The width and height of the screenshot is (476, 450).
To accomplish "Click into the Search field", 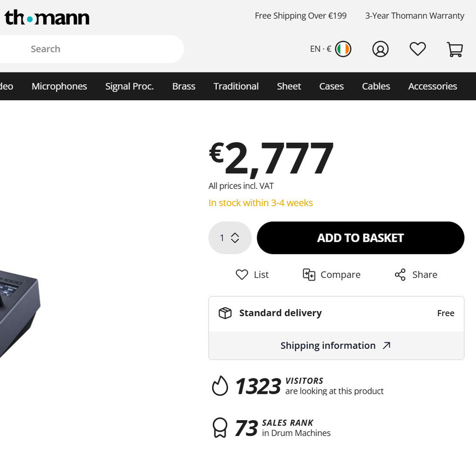I will tap(92, 49).
